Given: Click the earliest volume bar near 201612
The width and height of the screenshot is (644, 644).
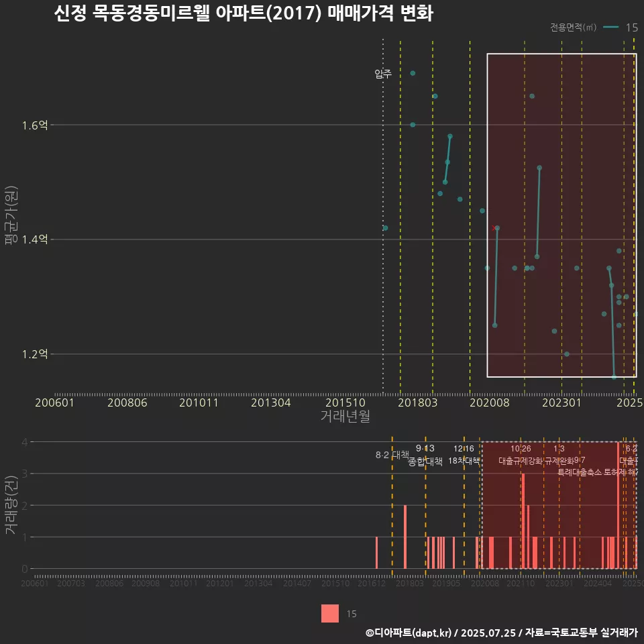Looking at the screenshot, I should (x=376, y=552).
